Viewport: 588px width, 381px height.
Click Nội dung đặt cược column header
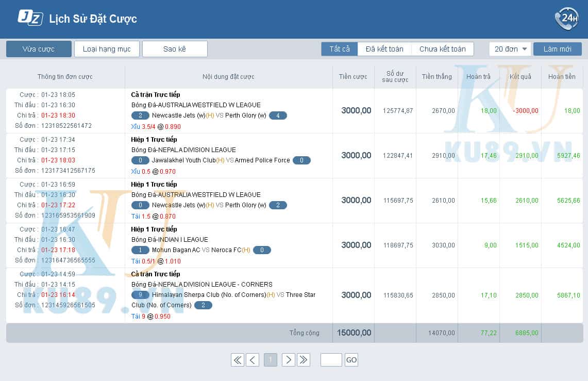coord(228,77)
